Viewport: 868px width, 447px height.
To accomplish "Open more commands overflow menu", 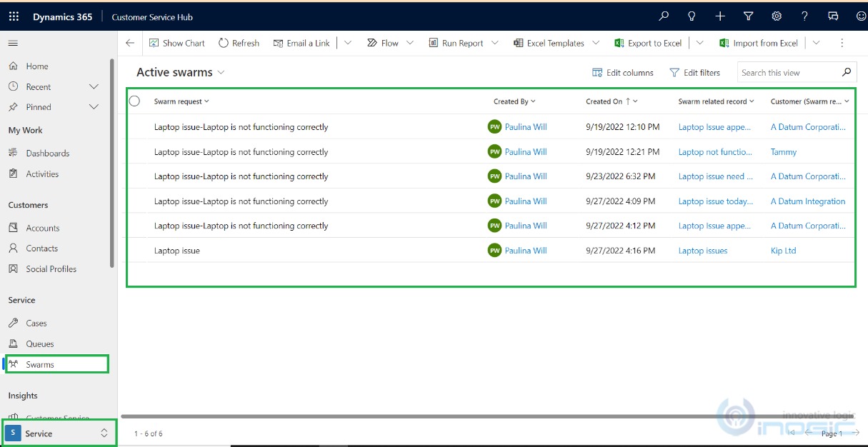I will point(842,43).
